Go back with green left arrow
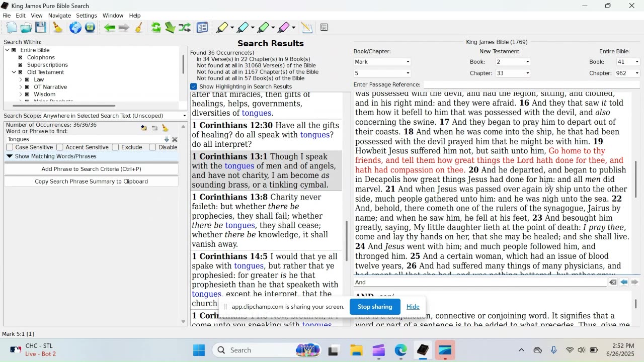Image resolution: width=644 pixels, height=362 pixels. point(110,28)
